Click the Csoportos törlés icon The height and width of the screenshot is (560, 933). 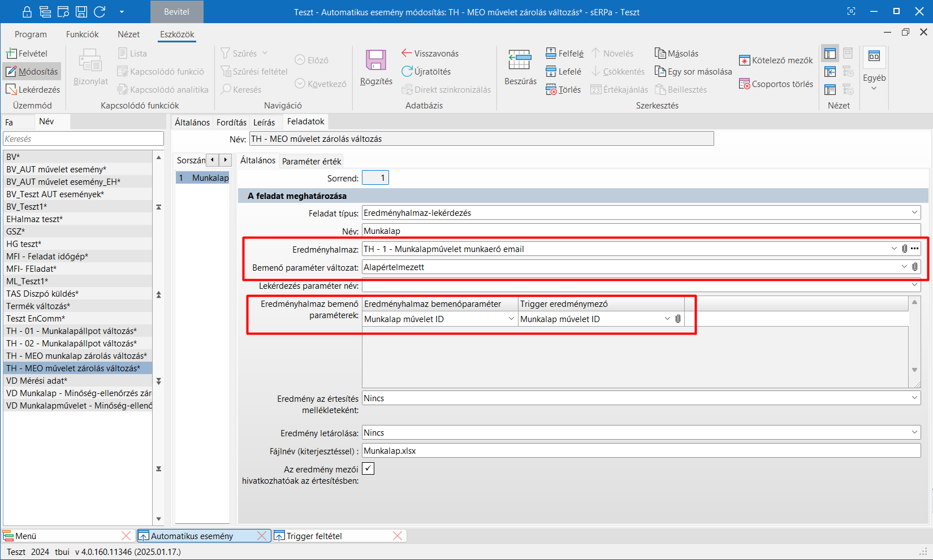point(744,84)
